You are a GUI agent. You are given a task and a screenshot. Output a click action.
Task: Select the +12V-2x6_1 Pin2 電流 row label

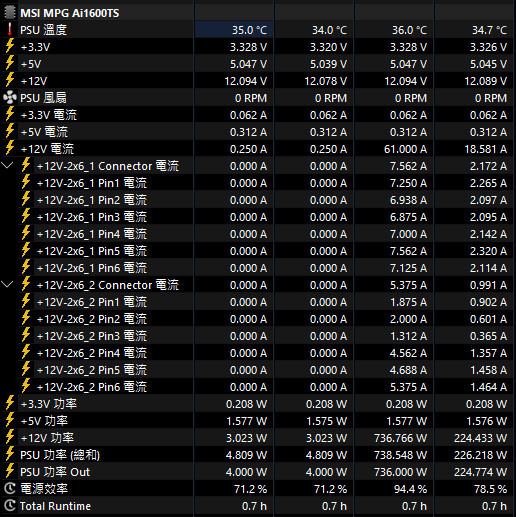[x=92, y=200]
